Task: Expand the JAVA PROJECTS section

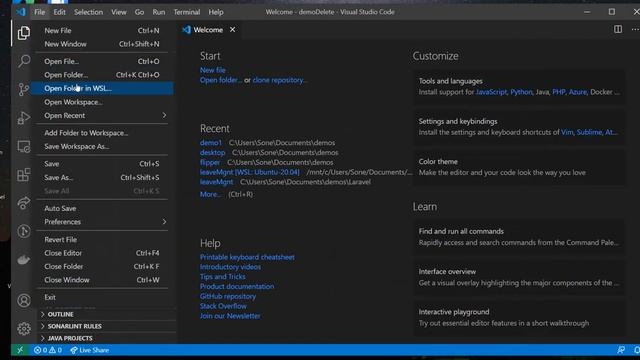Action: coord(106,338)
